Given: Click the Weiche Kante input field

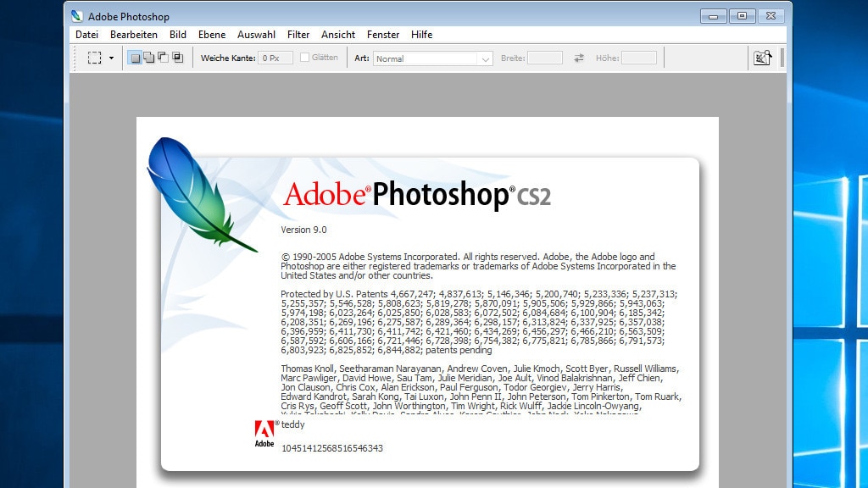Looking at the screenshot, I should click(x=275, y=58).
